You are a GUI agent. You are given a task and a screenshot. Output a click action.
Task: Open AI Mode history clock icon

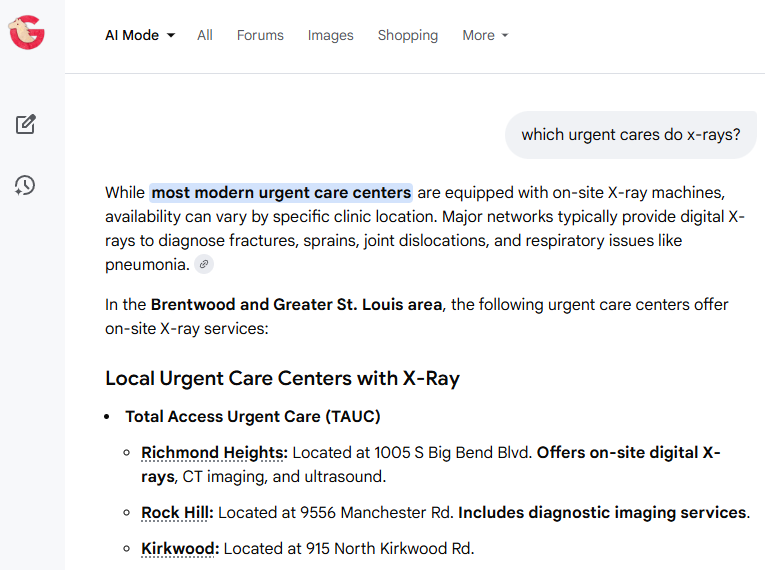pyautogui.click(x=26, y=185)
